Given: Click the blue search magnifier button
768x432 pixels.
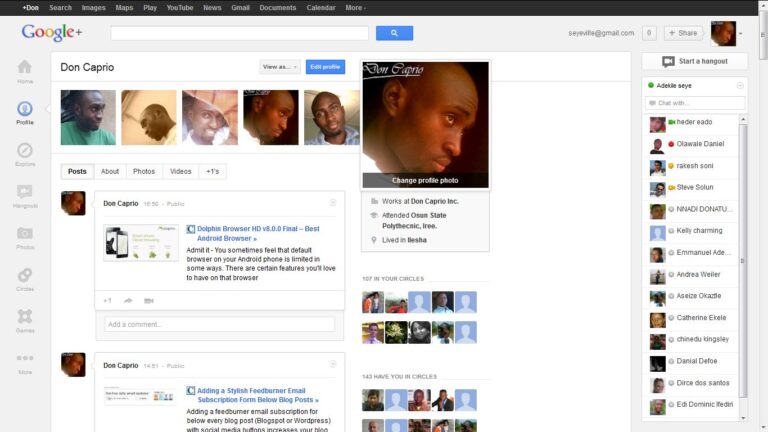Looking at the screenshot, I should 394,33.
